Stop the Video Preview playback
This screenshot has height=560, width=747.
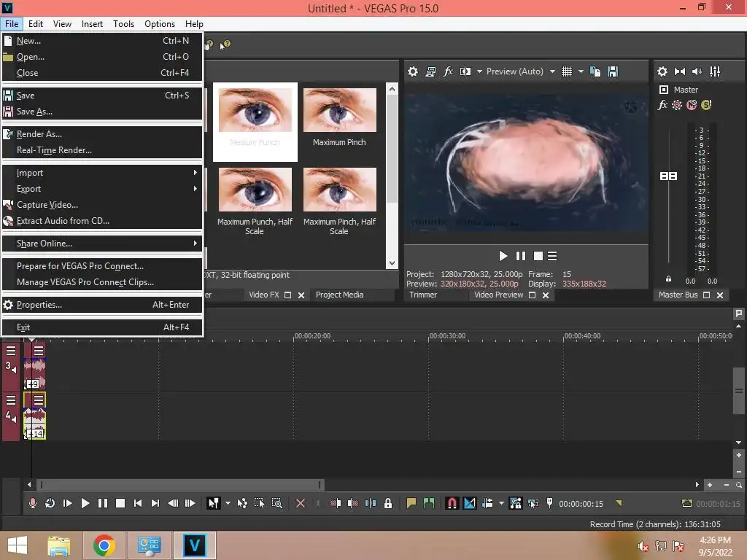click(538, 256)
